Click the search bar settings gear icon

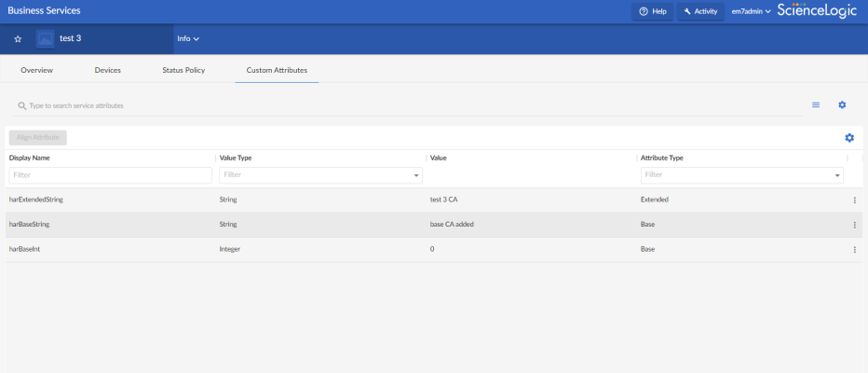pos(842,105)
